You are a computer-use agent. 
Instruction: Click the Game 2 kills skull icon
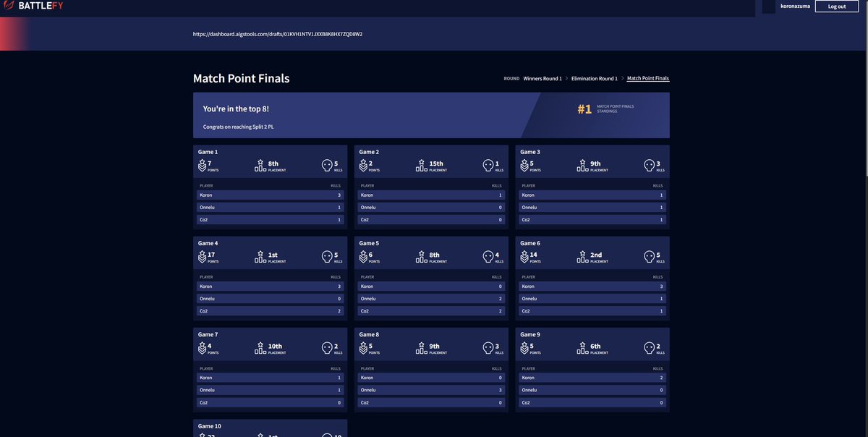coord(488,166)
